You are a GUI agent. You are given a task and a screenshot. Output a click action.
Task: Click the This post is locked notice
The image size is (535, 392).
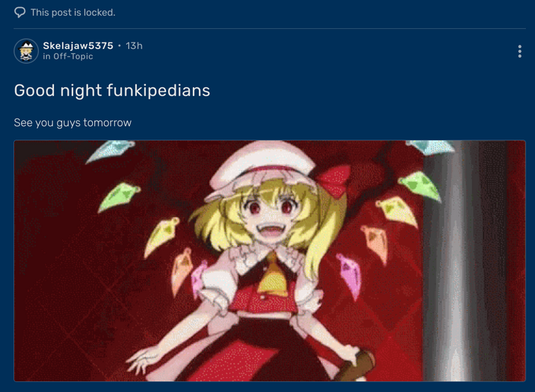click(x=73, y=12)
